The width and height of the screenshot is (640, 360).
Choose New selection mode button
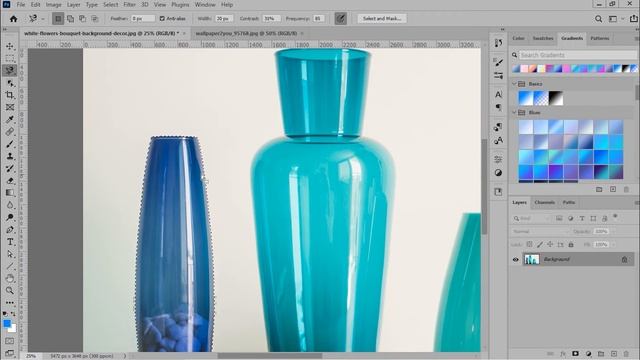point(58,19)
